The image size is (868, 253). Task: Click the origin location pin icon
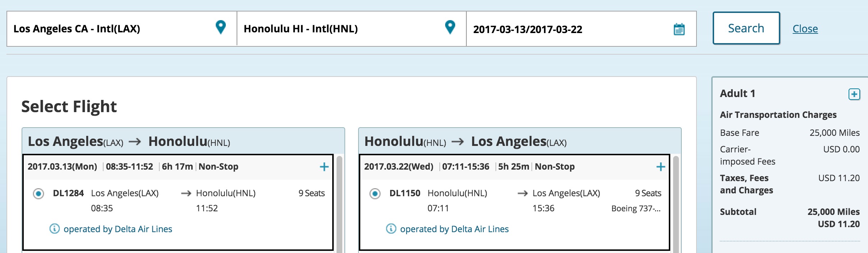[x=220, y=27]
